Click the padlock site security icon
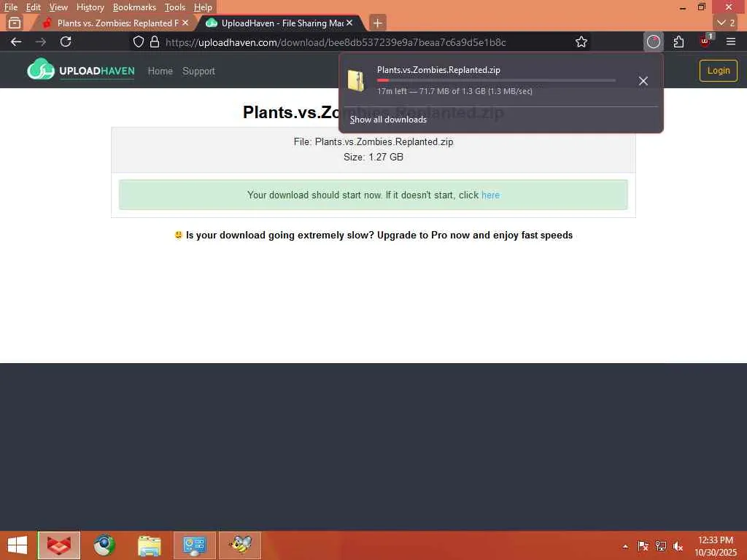Viewport: 747px width, 560px height. pyautogui.click(x=155, y=42)
